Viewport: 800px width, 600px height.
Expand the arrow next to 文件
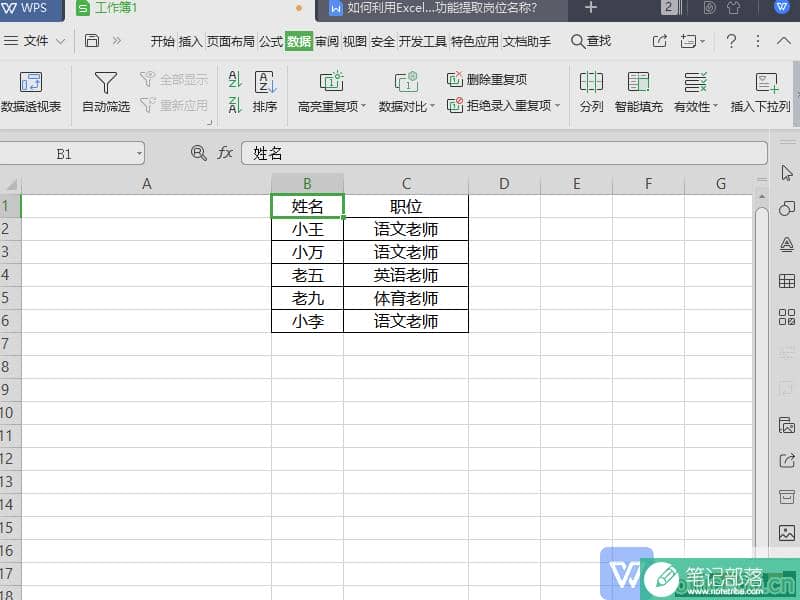click(60, 41)
